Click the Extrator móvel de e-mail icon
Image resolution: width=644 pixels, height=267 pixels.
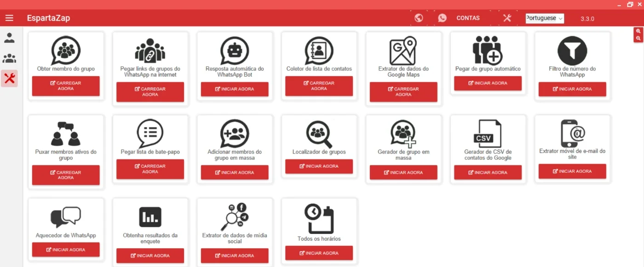point(572,133)
